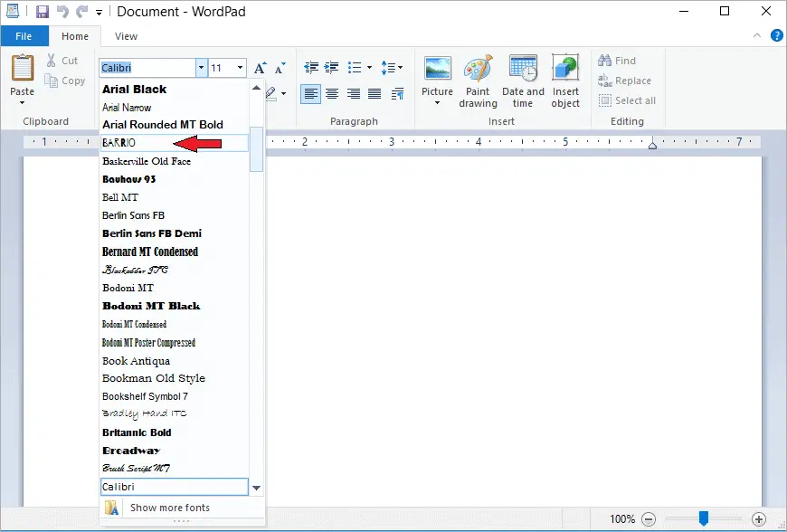787x532 pixels.
Task: Select the Barrio font
Action: click(174, 143)
